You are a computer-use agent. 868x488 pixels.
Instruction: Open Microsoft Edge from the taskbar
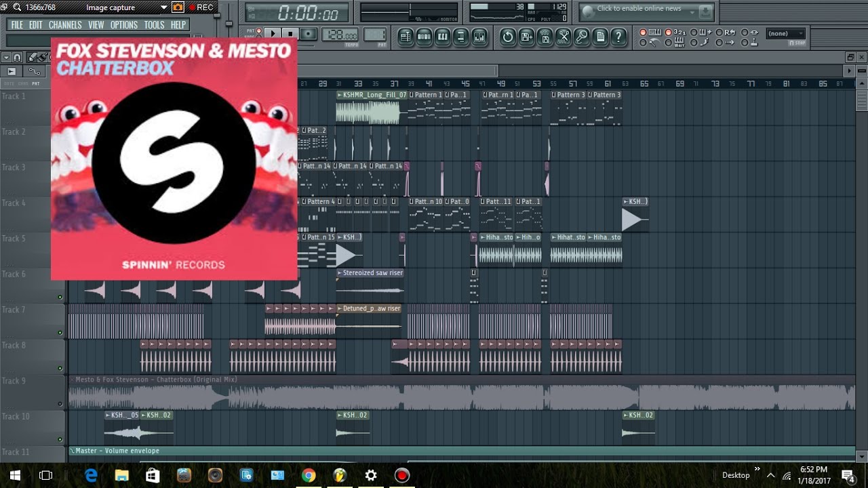coord(91,475)
